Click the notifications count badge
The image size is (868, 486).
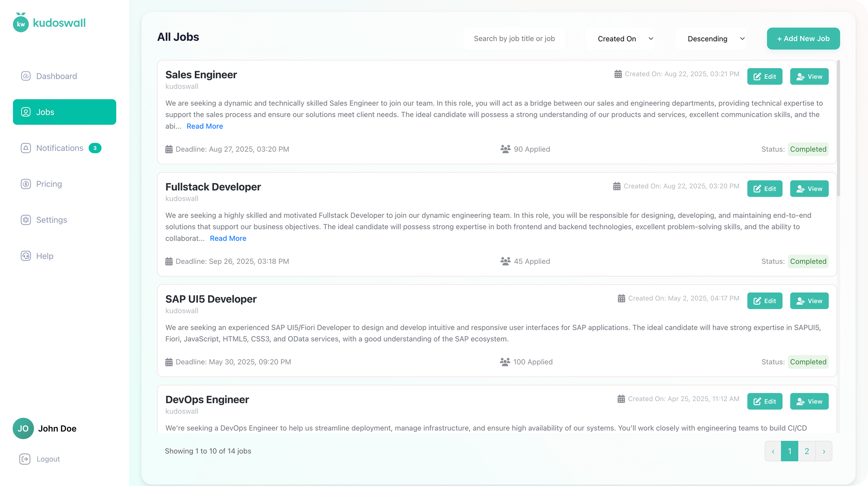click(x=95, y=148)
